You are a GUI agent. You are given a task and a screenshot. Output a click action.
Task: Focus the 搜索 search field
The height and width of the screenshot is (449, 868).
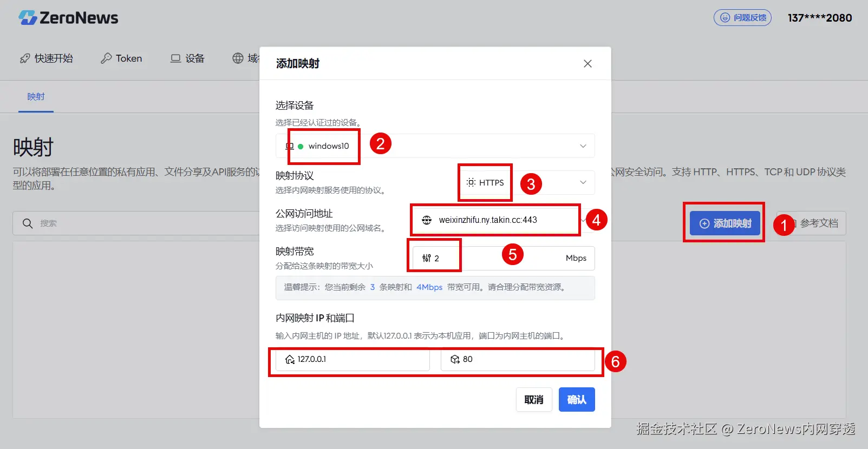(136, 223)
